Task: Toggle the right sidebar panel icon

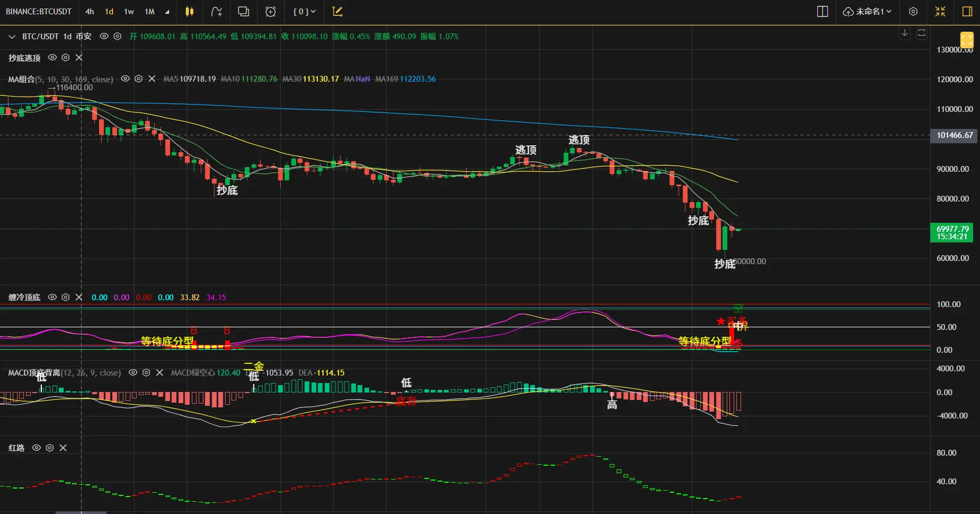Action: coord(967,12)
